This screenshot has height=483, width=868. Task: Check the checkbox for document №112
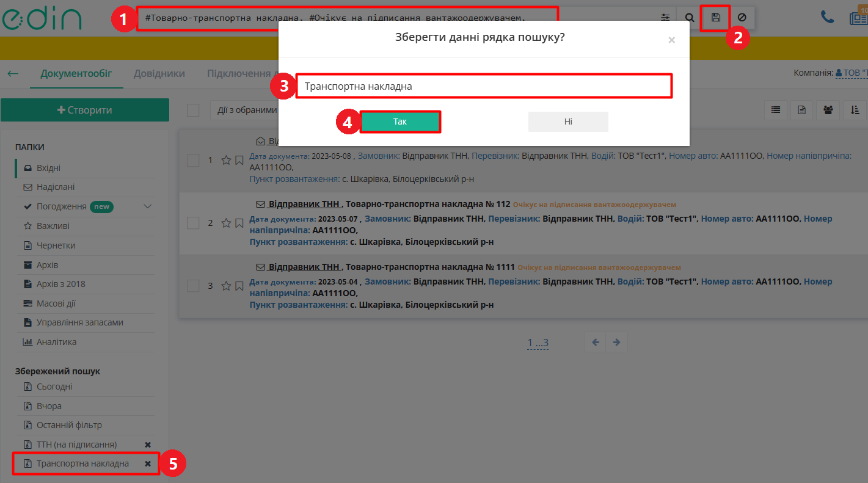pos(193,222)
